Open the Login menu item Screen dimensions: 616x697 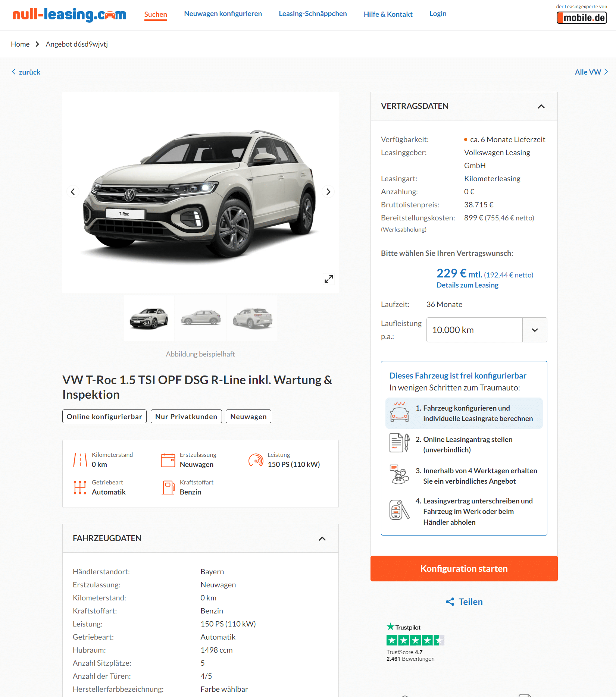click(x=438, y=13)
